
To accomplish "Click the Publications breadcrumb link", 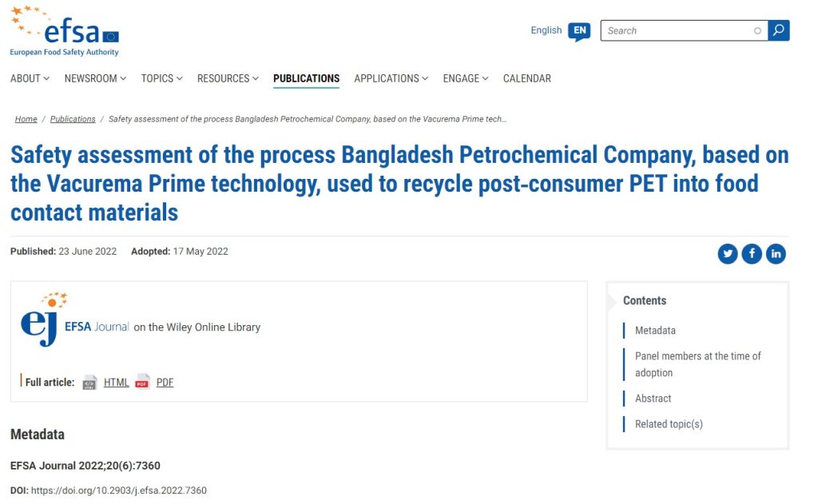I will (73, 119).
